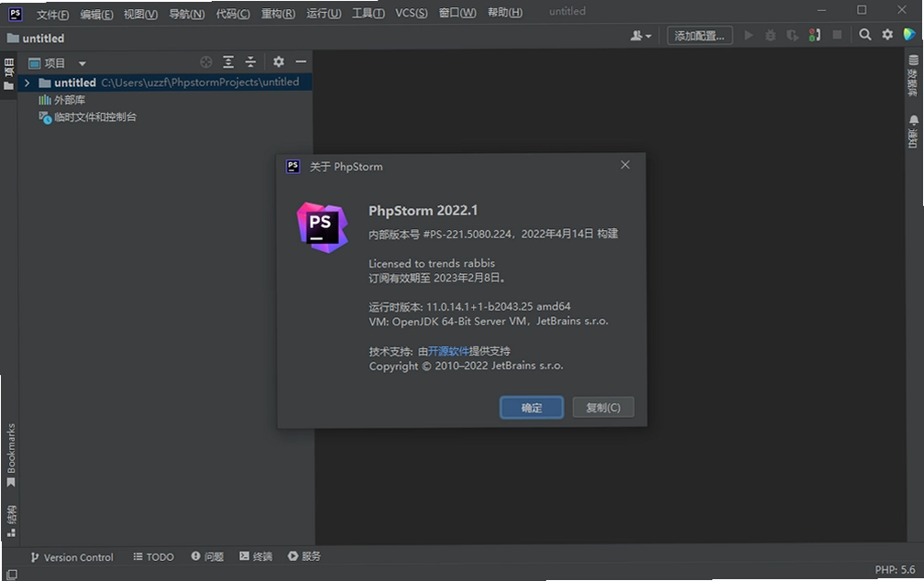Click PHP: 5.6 language level in status bar
This screenshot has width=924, height=581.
click(895, 570)
